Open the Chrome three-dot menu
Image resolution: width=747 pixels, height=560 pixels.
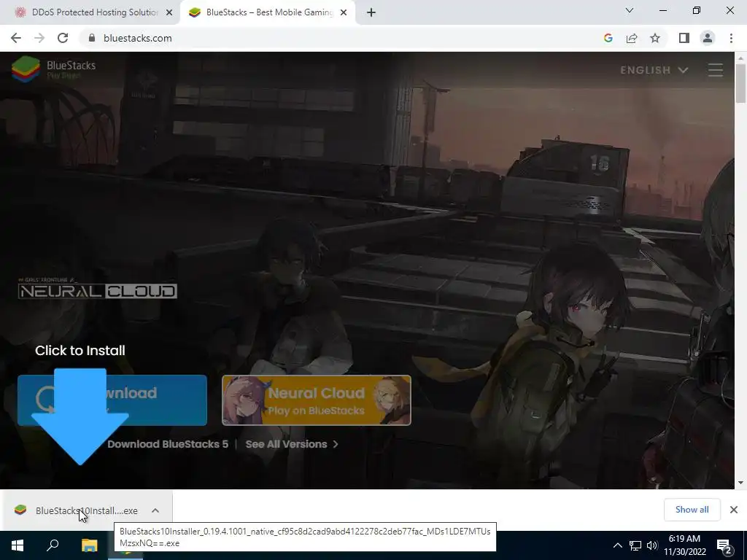(x=731, y=38)
